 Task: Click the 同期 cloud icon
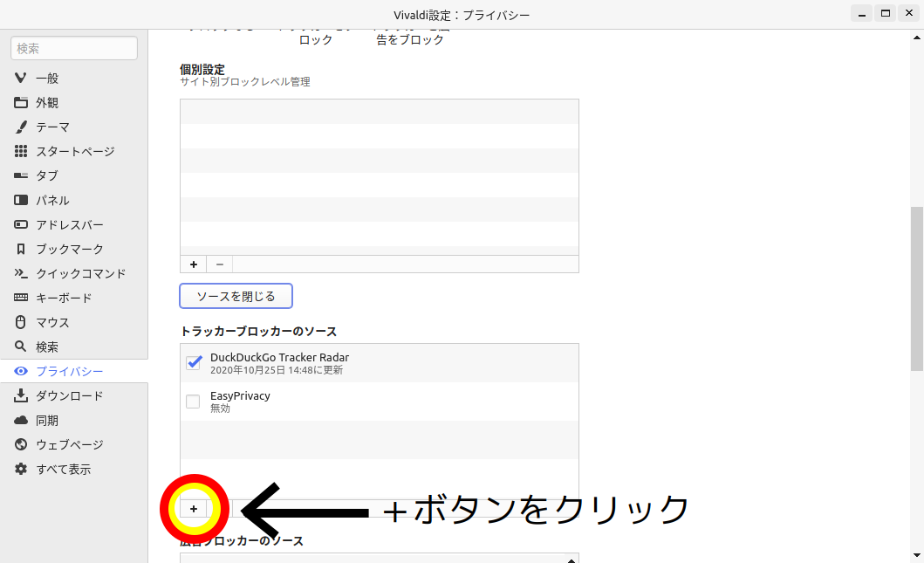(x=21, y=420)
